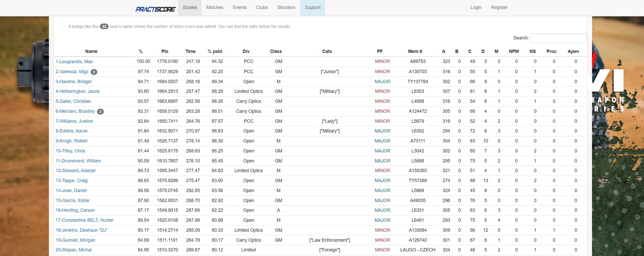
Task: Open shooter 3-Havens, Bridger
Action: pos(74,82)
